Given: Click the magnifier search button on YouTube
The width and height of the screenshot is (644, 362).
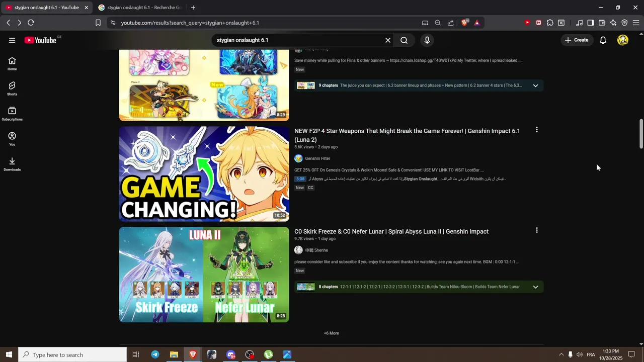Looking at the screenshot, I should coord(404,40).
